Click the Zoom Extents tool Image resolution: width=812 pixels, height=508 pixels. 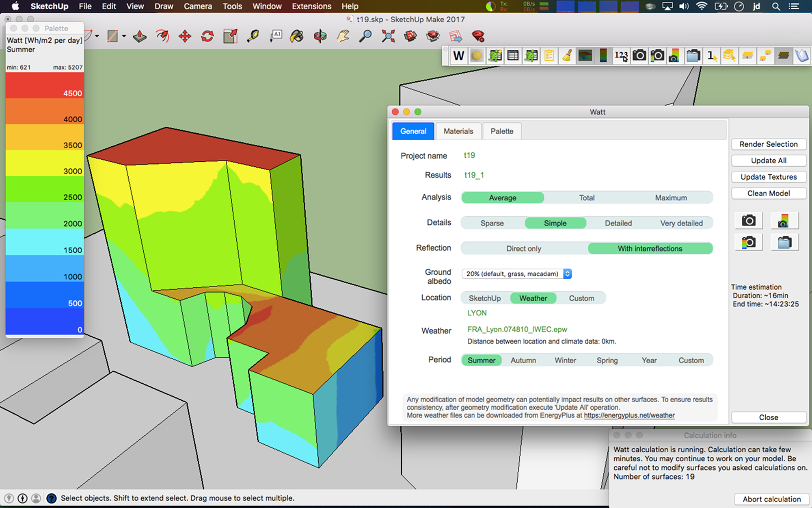pyautogui.click(x=388, y=37)
